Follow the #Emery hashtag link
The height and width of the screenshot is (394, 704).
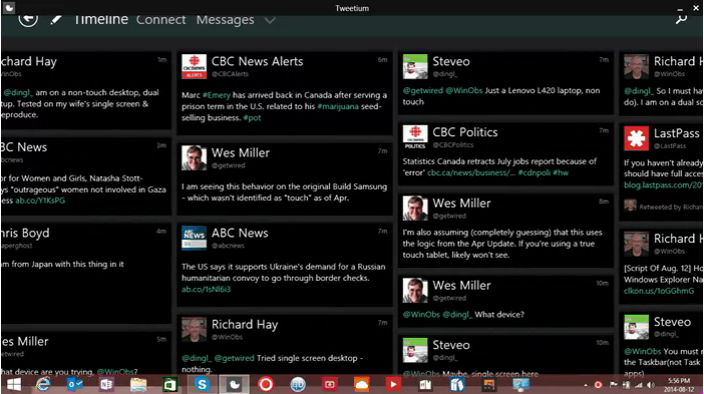[216, 95]
